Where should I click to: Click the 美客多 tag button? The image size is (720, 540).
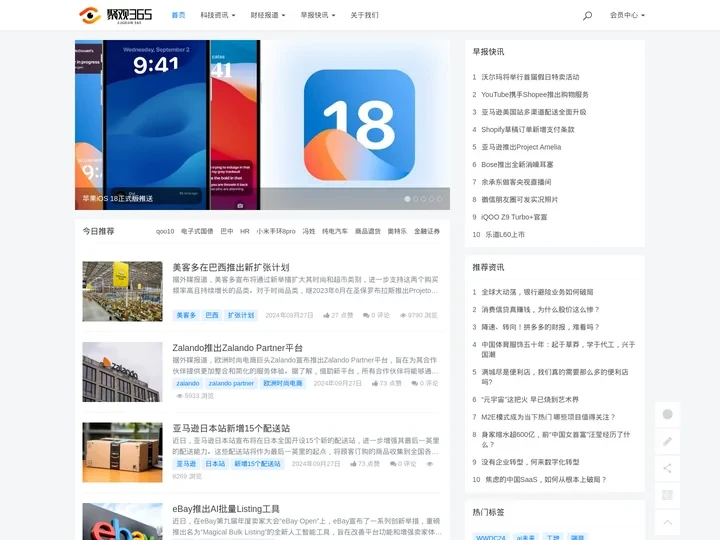pyautogui.click(x=186, y=315)
